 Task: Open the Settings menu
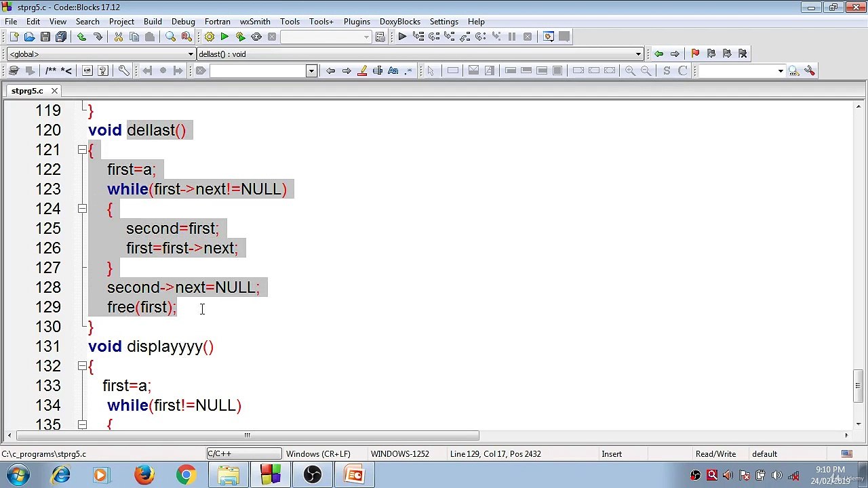pyautogui.click(x=444, y=22)
